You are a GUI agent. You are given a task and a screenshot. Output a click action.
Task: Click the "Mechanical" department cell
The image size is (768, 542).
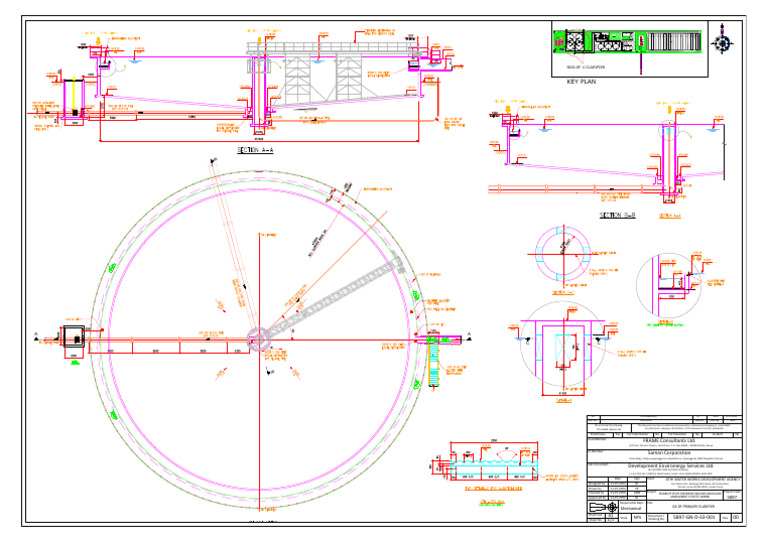[x=630, y=509]
